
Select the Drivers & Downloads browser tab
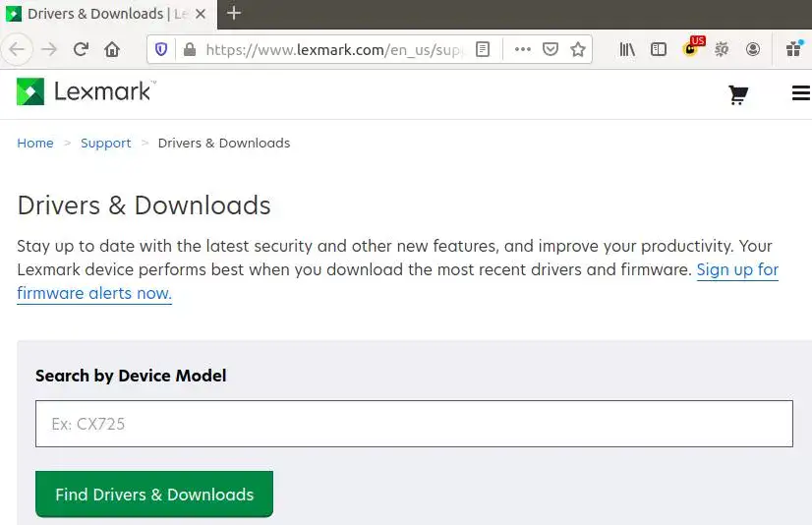coord(108,14)
